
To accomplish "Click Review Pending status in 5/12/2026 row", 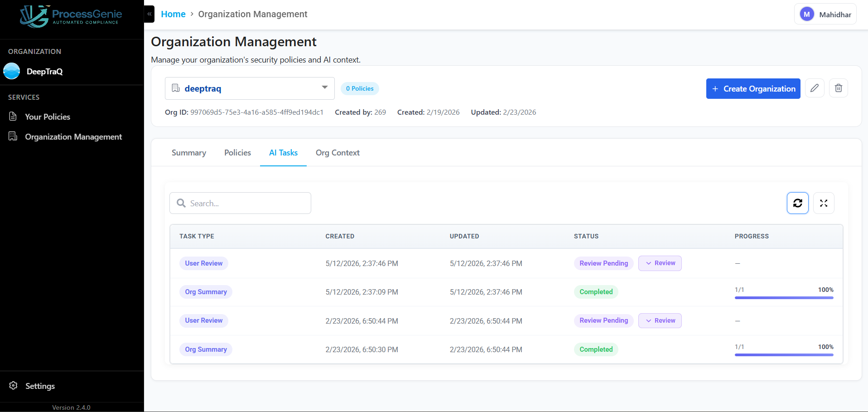I will tap(603, 263).
